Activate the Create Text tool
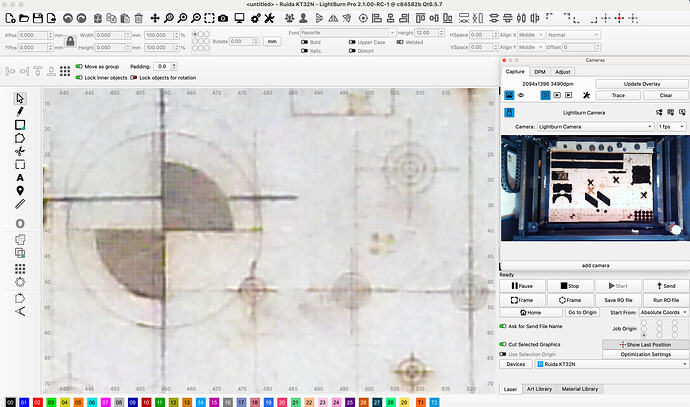The height and width of the screenshot is (407, 690). (x=20, y=177)
